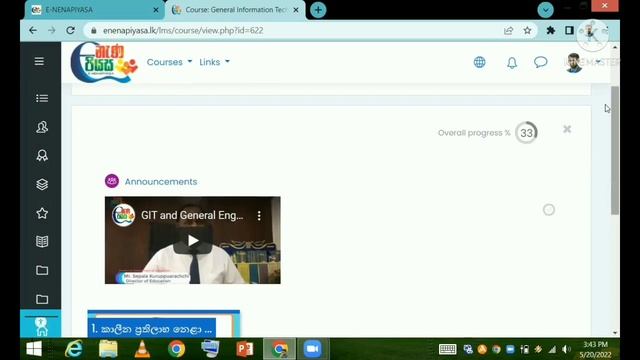Click the page vertical scrollbar thumb
This screenshot has height=360, width=640.
click(615, 150)
